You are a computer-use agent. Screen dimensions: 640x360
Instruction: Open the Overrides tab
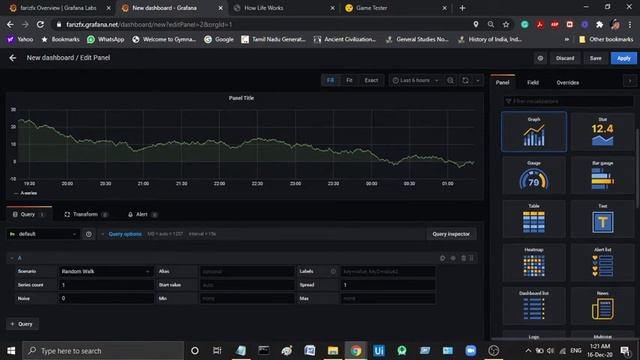567,82
